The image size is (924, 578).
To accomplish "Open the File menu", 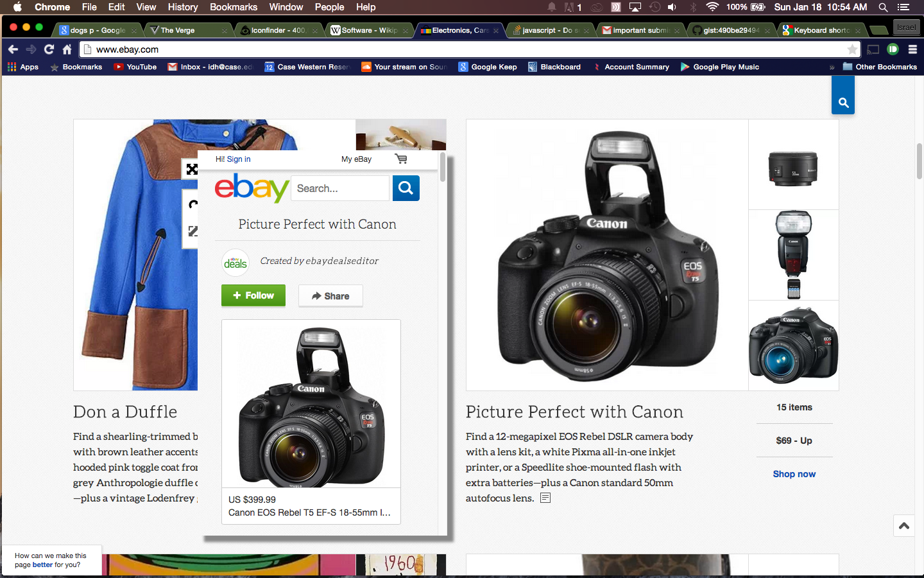I will tap(89, 7).
